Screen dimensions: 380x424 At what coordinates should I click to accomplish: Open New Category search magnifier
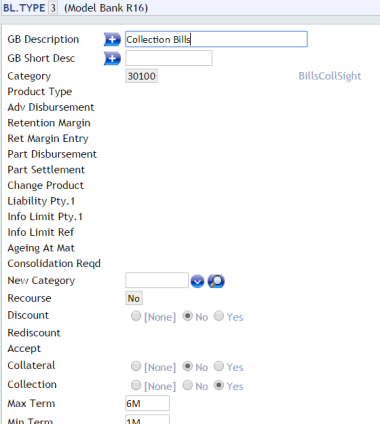tap(216, 281)
